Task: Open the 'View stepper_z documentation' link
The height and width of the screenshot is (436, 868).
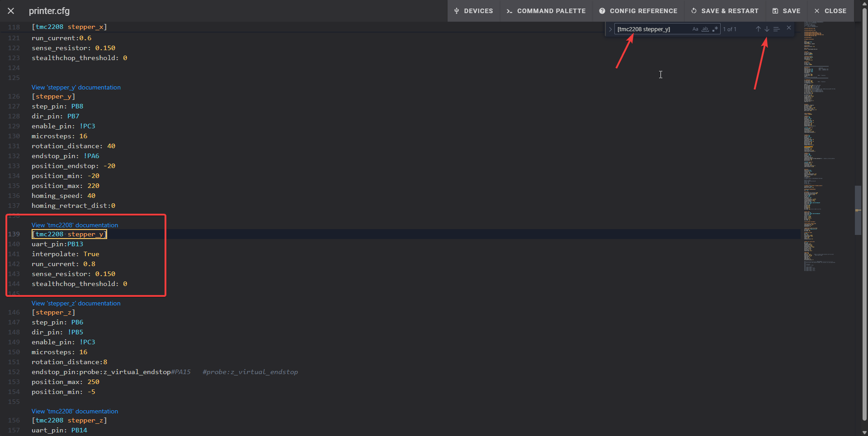Action: (76, 303)
